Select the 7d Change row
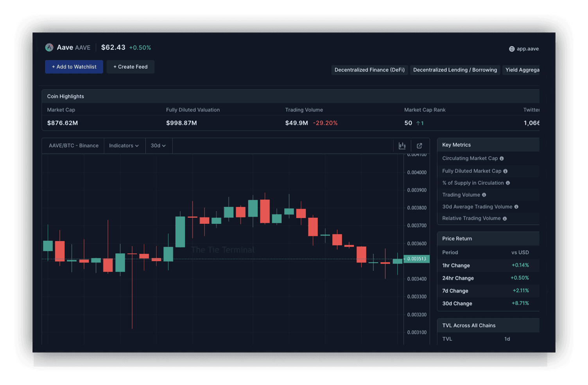The width and height of the screenshot is (588, 385). coord(488,291)
